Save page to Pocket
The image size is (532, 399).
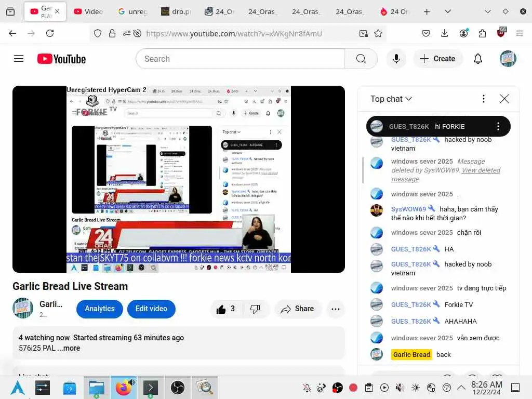tap(426, 33)
